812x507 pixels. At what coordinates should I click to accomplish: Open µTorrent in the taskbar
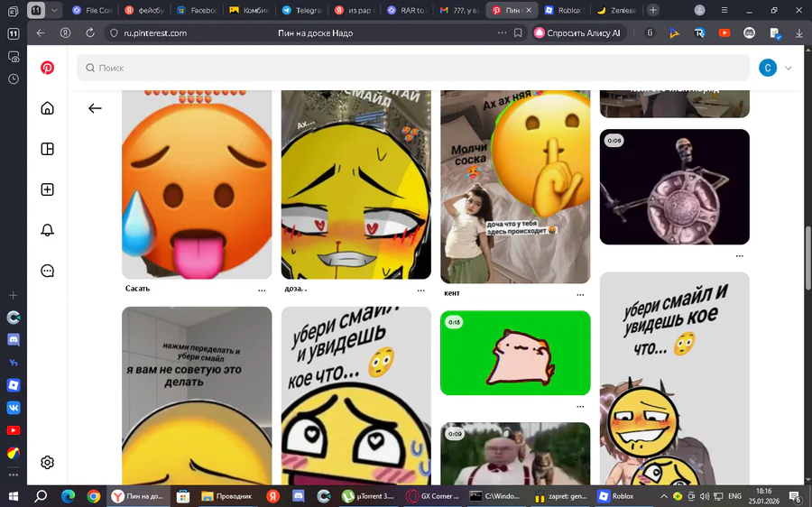point(369,496)
